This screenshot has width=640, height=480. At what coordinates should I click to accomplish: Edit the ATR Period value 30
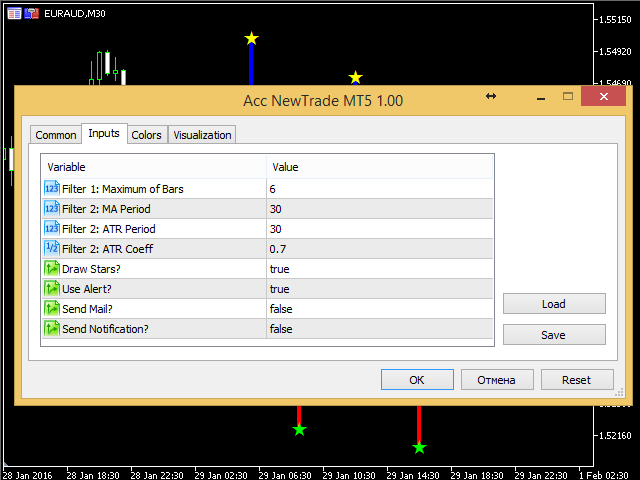pyautogui.click(x=380, y=229)
